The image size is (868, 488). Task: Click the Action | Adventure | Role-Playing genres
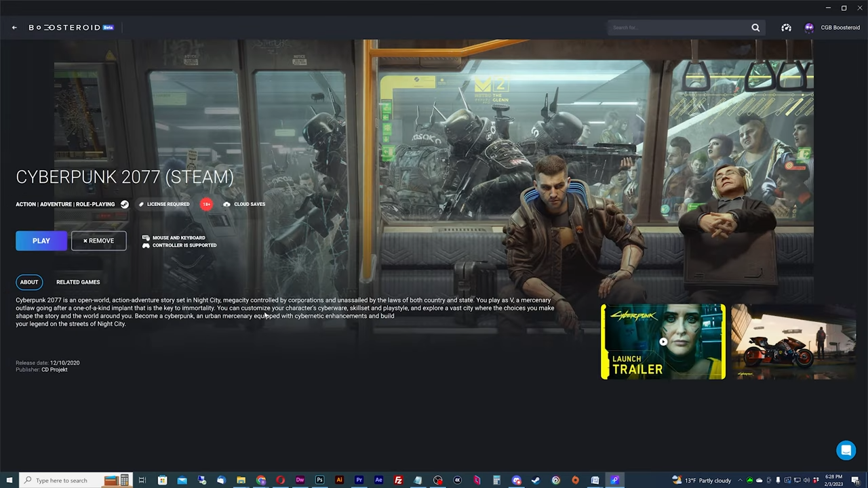click(65, 204)
